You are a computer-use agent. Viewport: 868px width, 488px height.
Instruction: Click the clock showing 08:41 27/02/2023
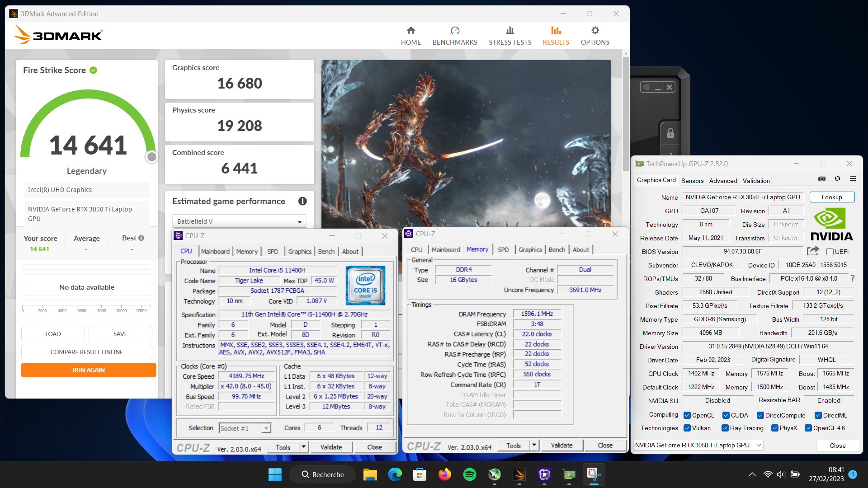click(826, 474)
